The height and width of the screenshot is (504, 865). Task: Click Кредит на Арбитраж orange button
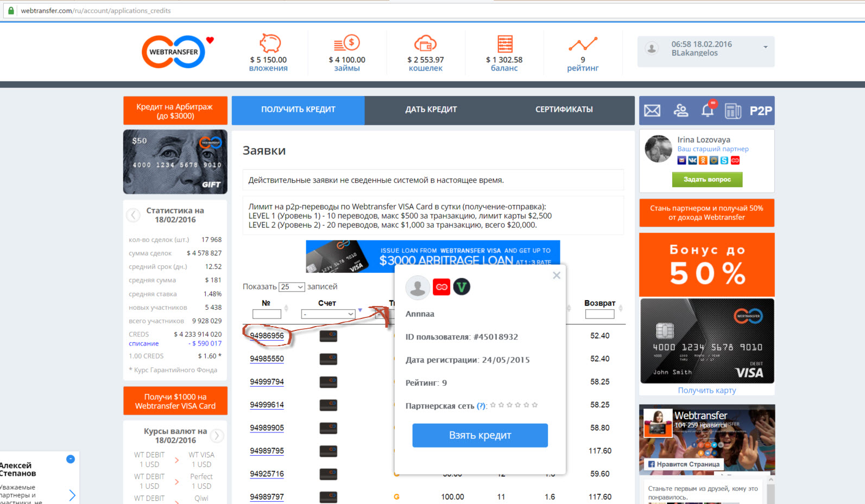coord(174,111)
